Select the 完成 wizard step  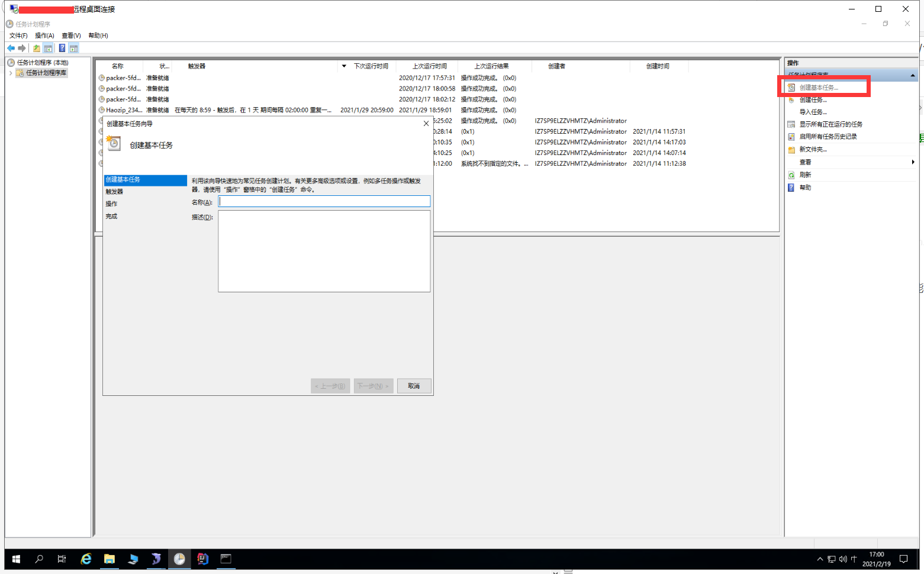tap(111, 217)
